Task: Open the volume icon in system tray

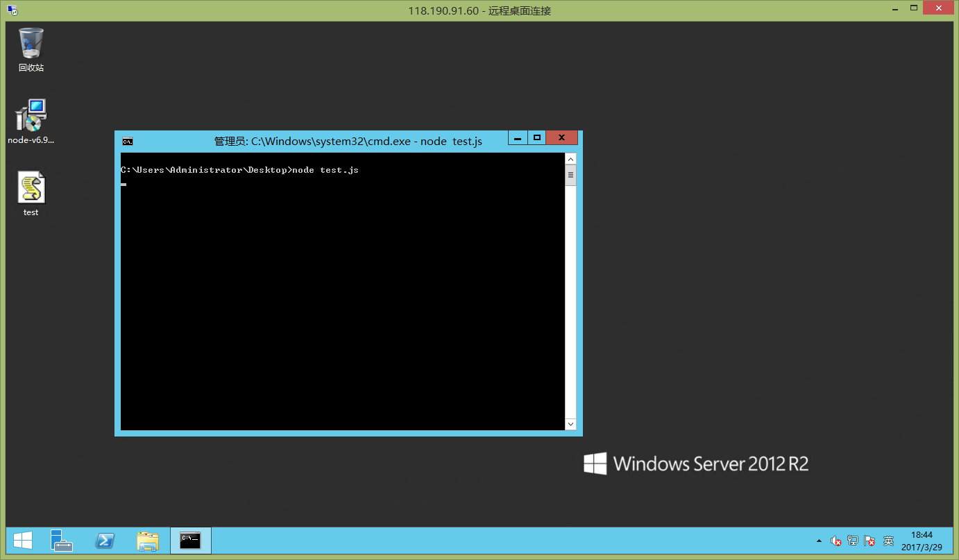Action: pos(836,541)
